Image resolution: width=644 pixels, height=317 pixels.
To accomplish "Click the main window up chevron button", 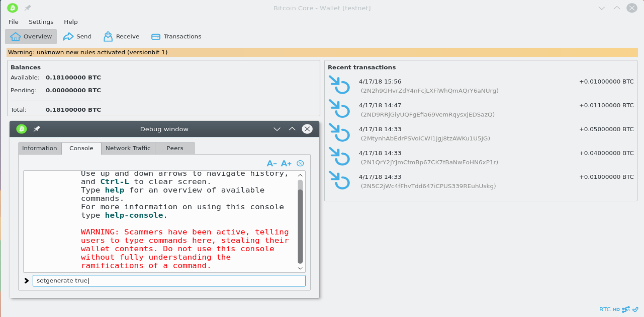I will tap(617, 8).
